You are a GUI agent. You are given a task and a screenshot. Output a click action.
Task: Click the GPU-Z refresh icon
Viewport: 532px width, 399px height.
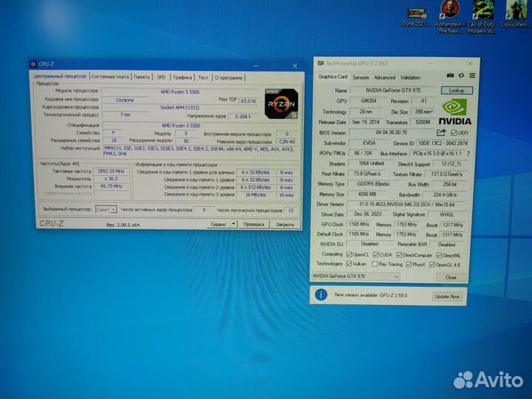coord(461,75)
